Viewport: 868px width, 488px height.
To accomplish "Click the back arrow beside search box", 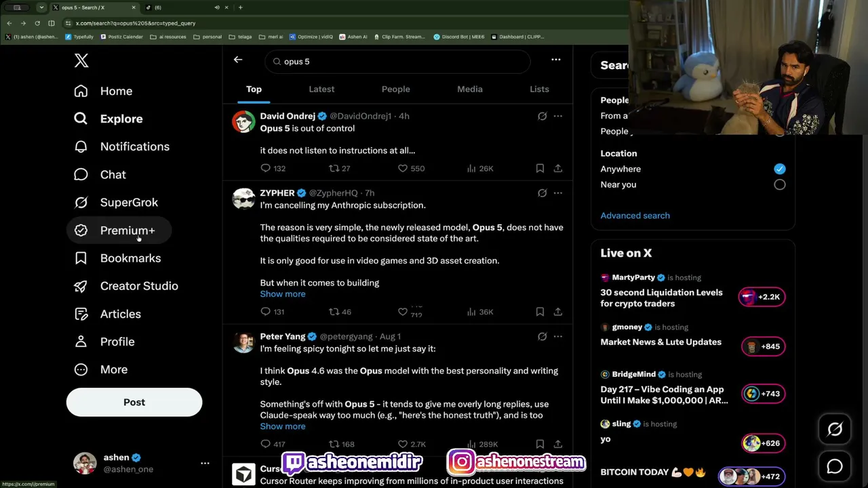I will point(238,60).
